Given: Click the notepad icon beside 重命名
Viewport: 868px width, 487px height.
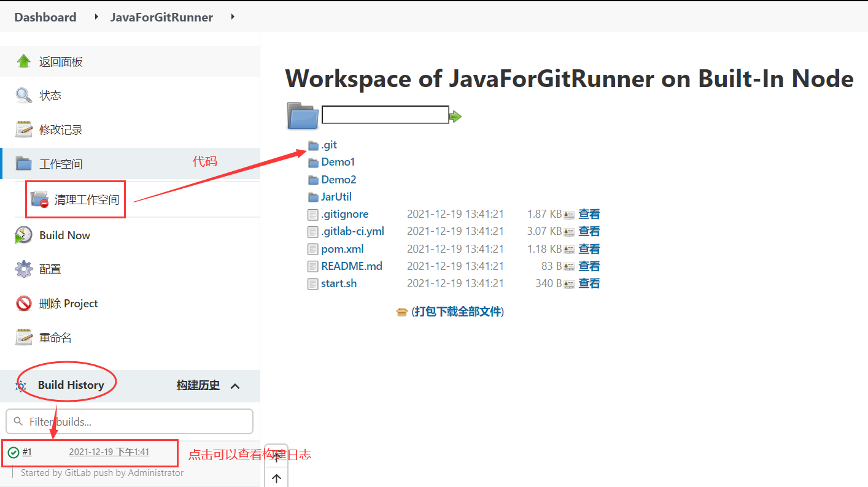Looking at the screenshot, I should point(23,337).
